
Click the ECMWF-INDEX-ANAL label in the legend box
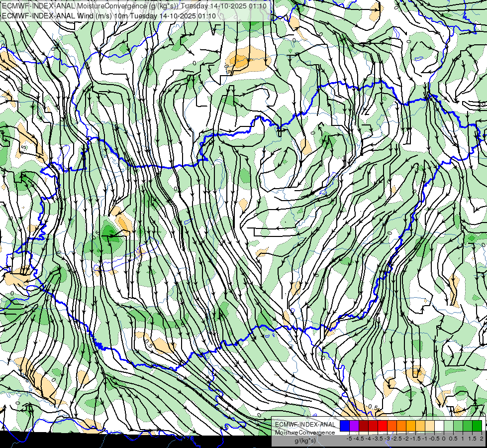pyautogui.click(x=305, y=425)
